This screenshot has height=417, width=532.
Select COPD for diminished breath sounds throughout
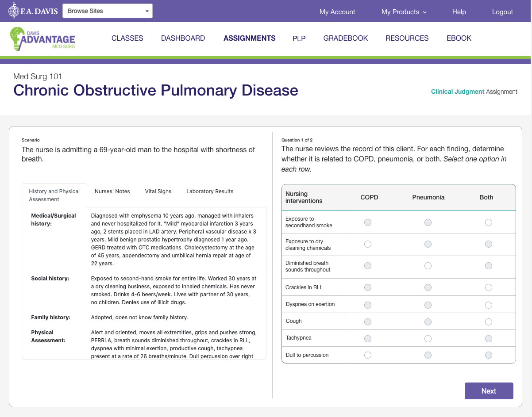tap(368, 266)
